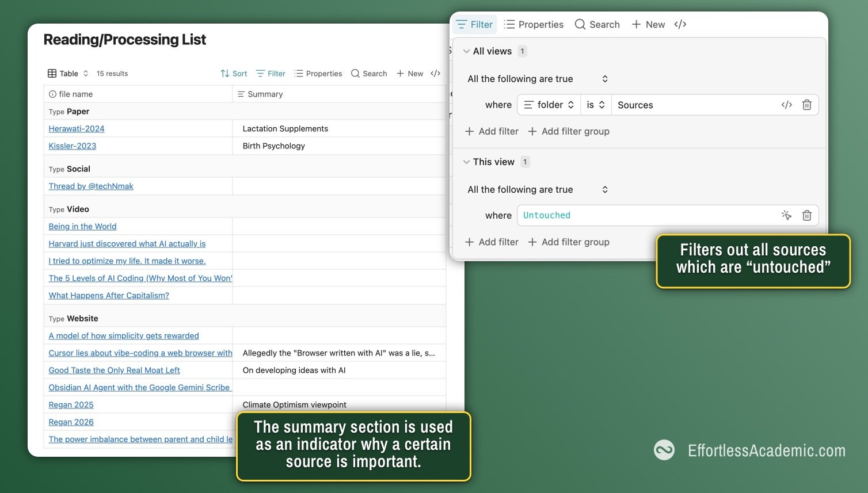Click Add filter under This view
Viewport: 868px width, 493px height.
[492, 242]
